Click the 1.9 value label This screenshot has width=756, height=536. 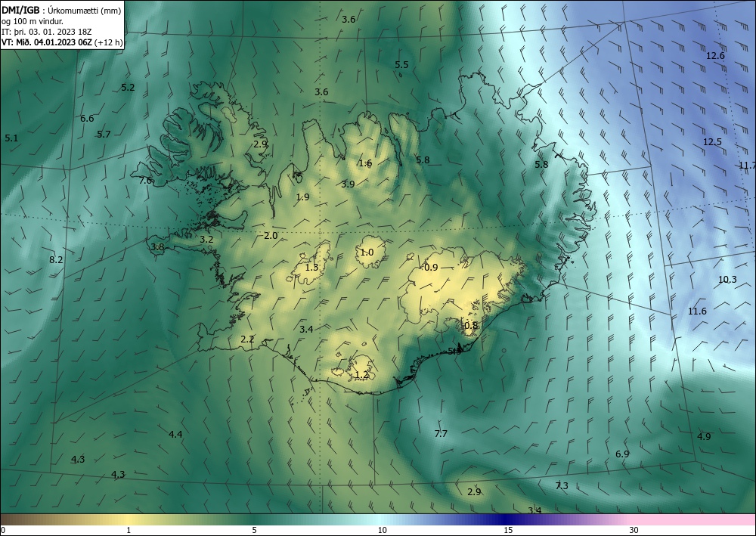tap(302, 197)
